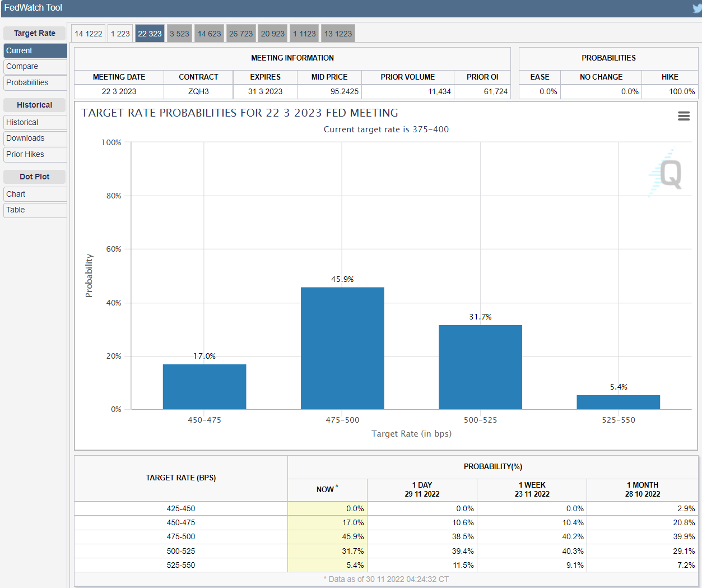Click the 1 MONTH 20.8% cell
The height and width of the screenshot is (588, 702).
click(x=643, y=522)
